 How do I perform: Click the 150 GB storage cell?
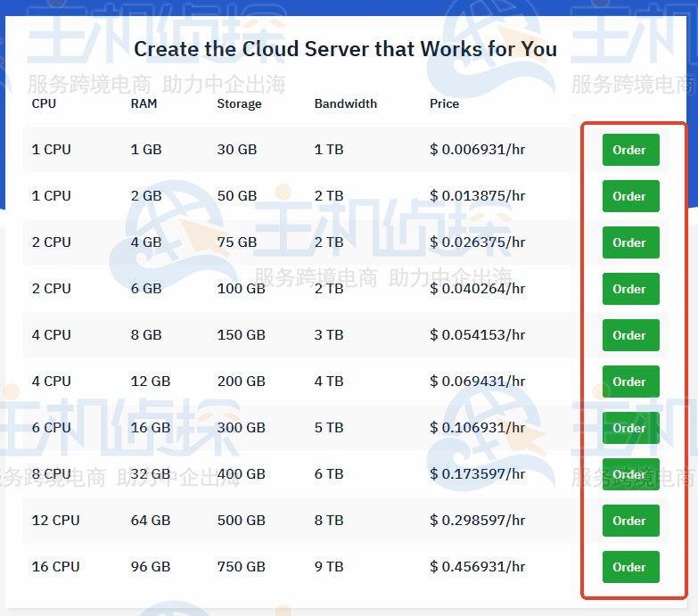coord(242,334)
